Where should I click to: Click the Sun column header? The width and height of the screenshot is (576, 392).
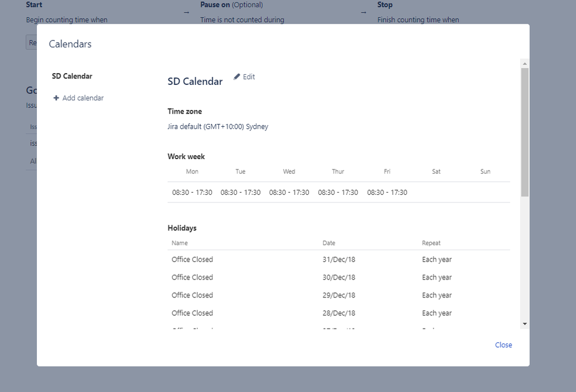point(485,171)
